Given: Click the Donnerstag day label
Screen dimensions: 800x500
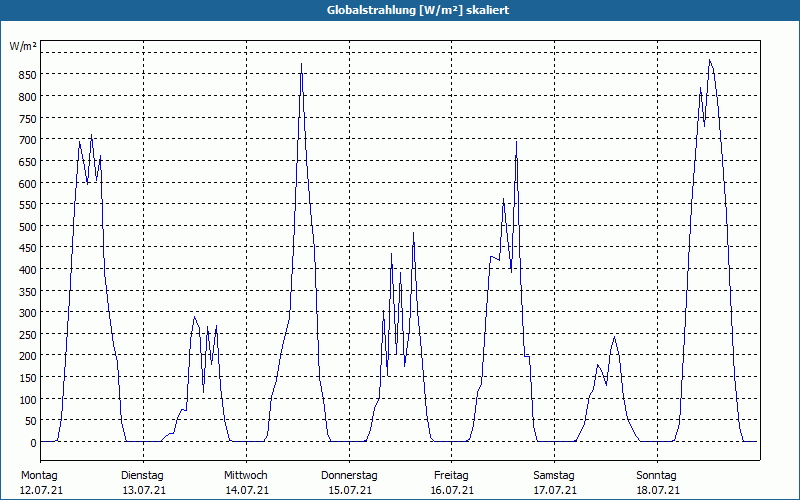Looking at the screenshot, I should tap(349, 476).
